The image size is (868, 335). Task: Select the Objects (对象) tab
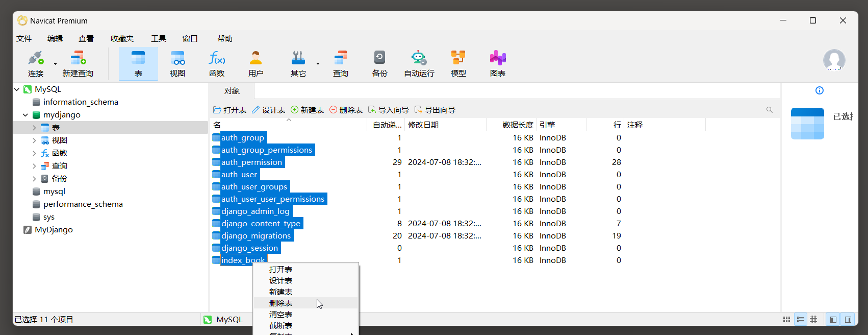coord(232,90)
